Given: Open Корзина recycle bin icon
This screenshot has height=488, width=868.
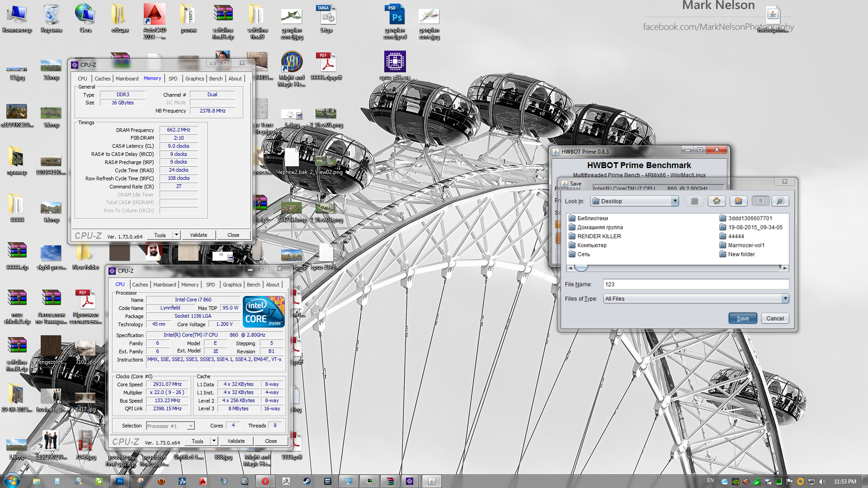Looking at the screenshot, I should pos(52,18).
